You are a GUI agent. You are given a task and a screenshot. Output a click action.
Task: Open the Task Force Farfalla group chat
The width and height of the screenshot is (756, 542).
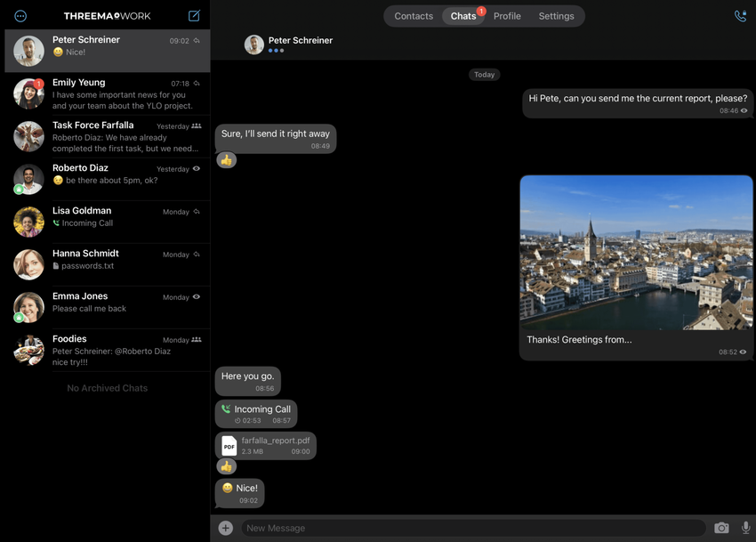(x=107, y=136)
